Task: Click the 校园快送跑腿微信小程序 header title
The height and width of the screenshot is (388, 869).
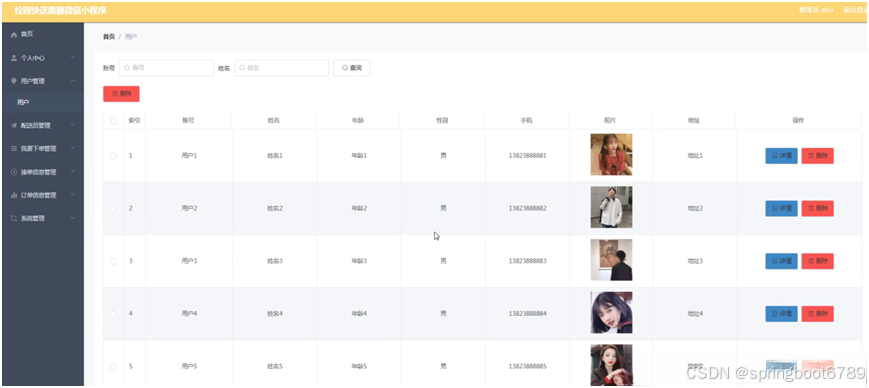Action: (60, 11)
